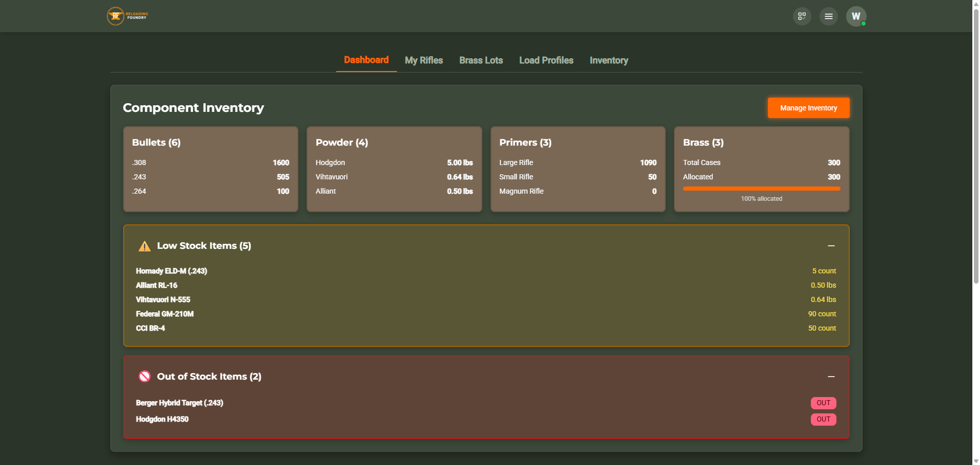Click the Large Rifle primers row

pos(578,162)
